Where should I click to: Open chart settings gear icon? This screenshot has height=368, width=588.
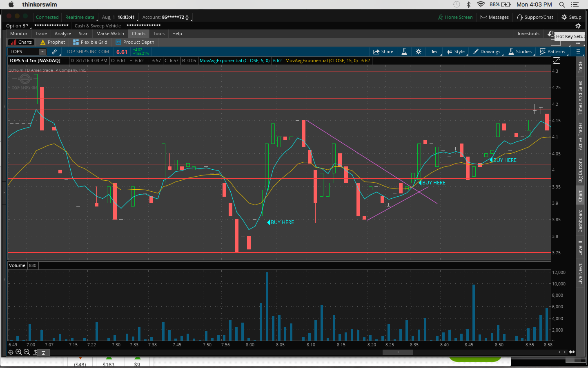(419, 52)
